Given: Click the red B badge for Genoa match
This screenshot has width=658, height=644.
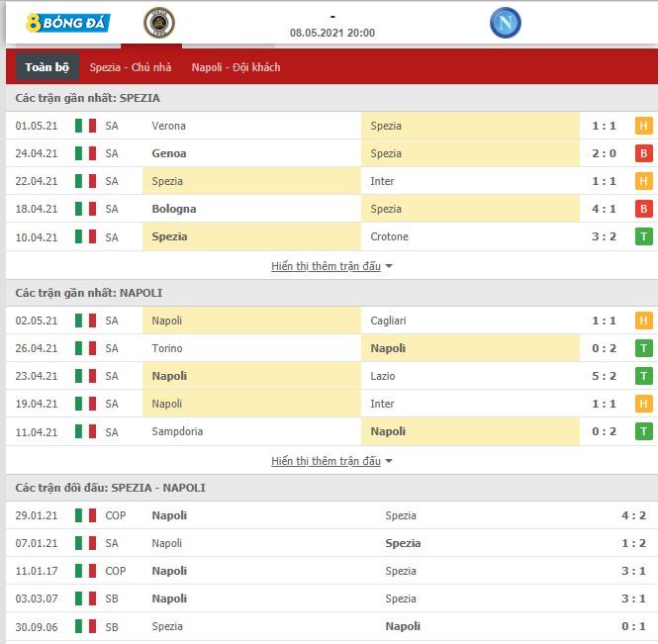Looking at the screenshot, I should 644,153.
